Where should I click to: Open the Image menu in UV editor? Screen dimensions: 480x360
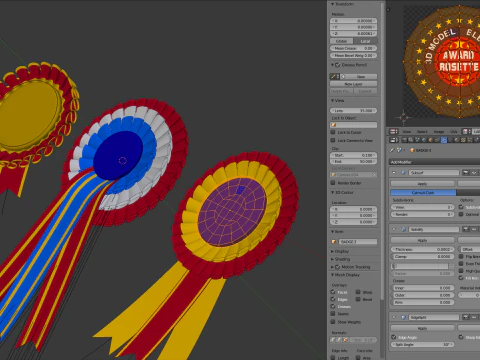coord(439,132)
